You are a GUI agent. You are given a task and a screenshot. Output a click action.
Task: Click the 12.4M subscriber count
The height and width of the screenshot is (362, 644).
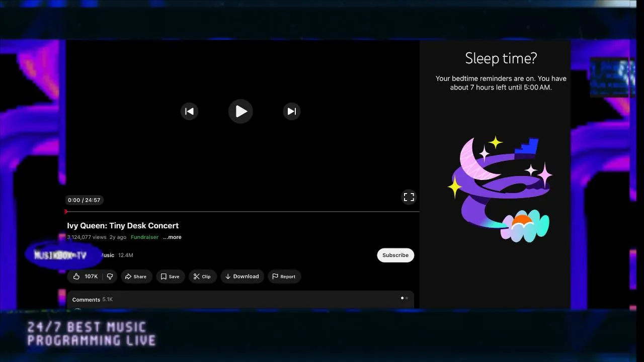[126, 255]
